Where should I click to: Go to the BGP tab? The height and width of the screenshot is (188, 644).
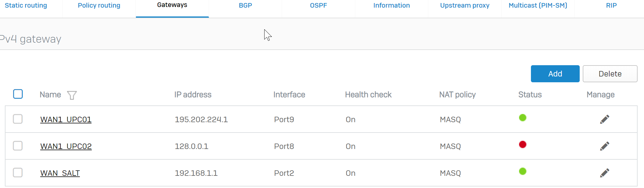pos(245,5)
